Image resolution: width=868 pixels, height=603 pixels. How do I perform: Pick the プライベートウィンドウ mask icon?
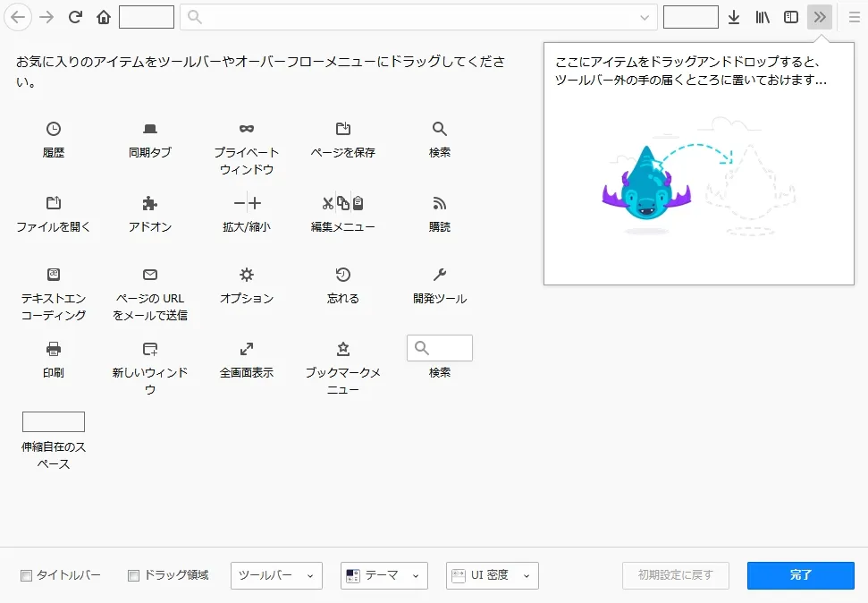[247, 129]
